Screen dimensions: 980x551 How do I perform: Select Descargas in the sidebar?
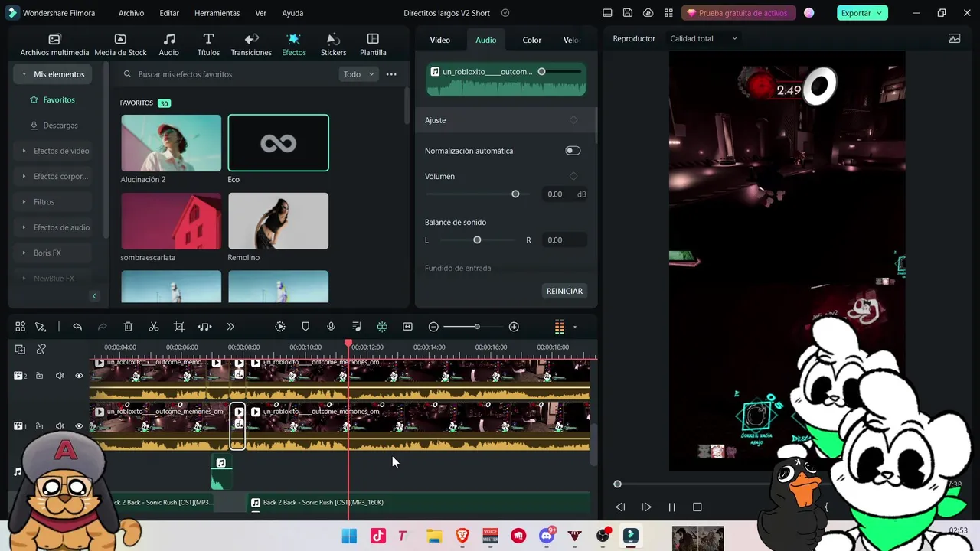[54, 126]
